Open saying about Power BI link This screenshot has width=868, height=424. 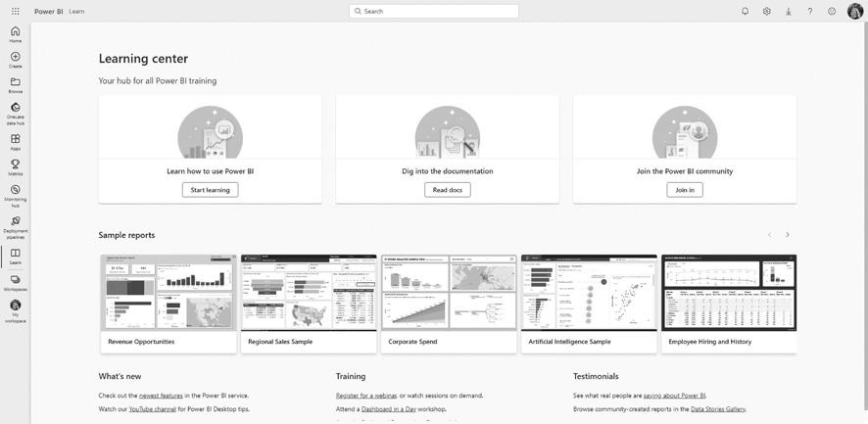coord(674,396)
